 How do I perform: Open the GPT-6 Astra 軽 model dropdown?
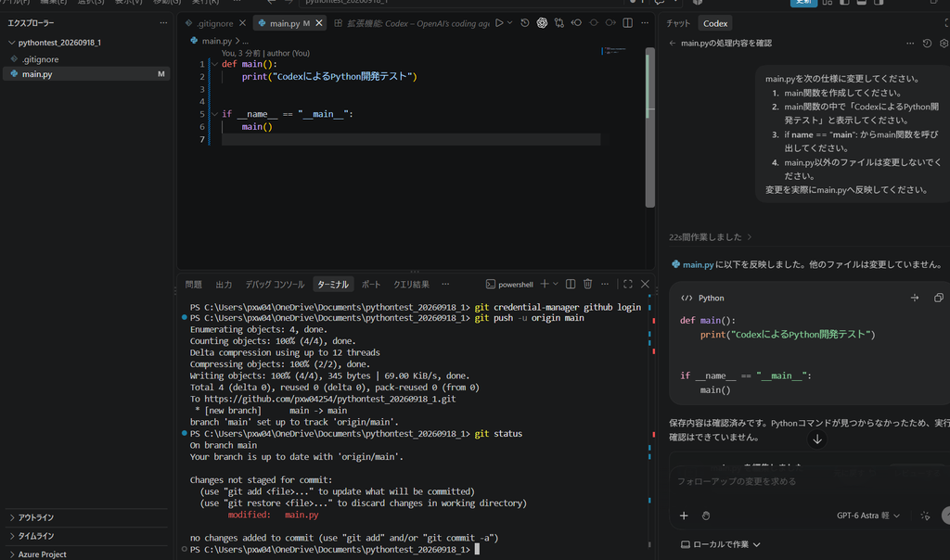click(x=868, y=515)
